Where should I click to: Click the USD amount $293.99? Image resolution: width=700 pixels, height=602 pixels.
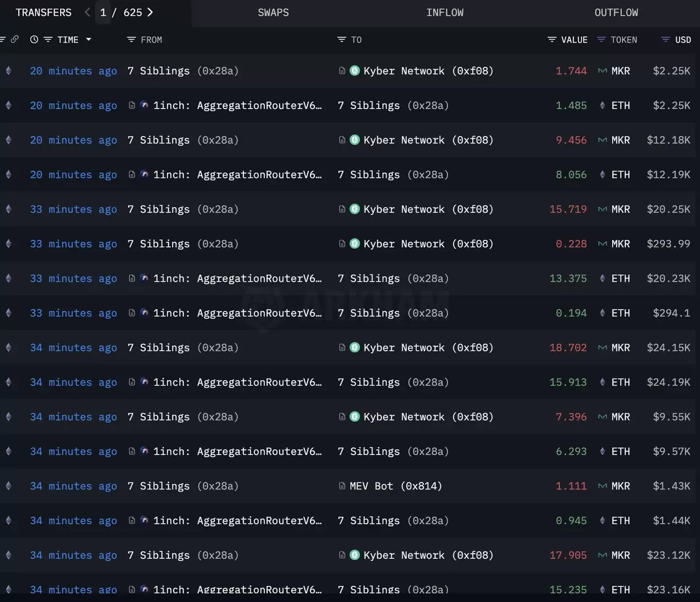pos(668,244)
